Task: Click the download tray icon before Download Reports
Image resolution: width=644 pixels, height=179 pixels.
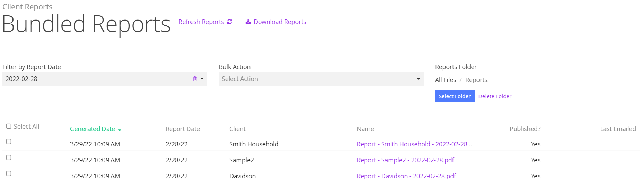Action: pyautogui.click(x=248, y=22)
